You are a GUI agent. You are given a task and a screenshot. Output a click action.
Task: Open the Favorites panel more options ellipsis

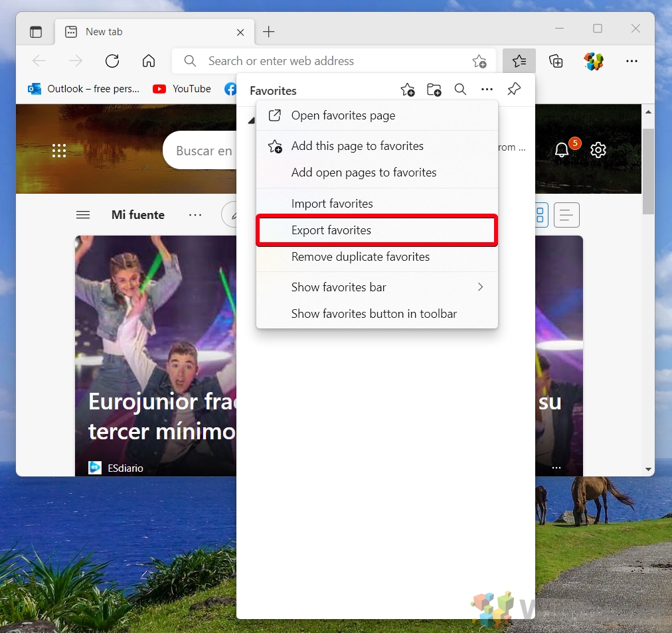[487, 90]
